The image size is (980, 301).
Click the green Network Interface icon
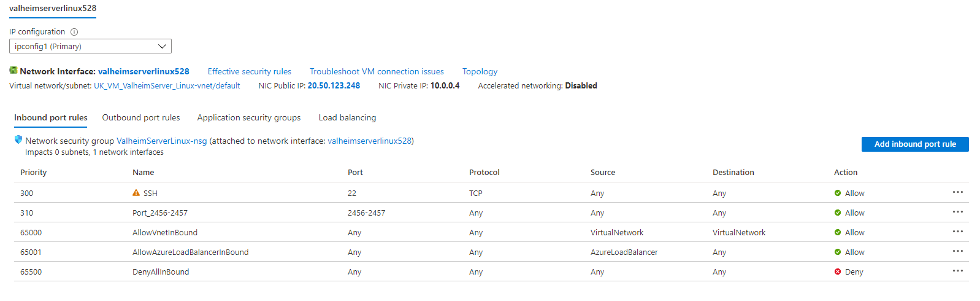[x=13, y=71]
